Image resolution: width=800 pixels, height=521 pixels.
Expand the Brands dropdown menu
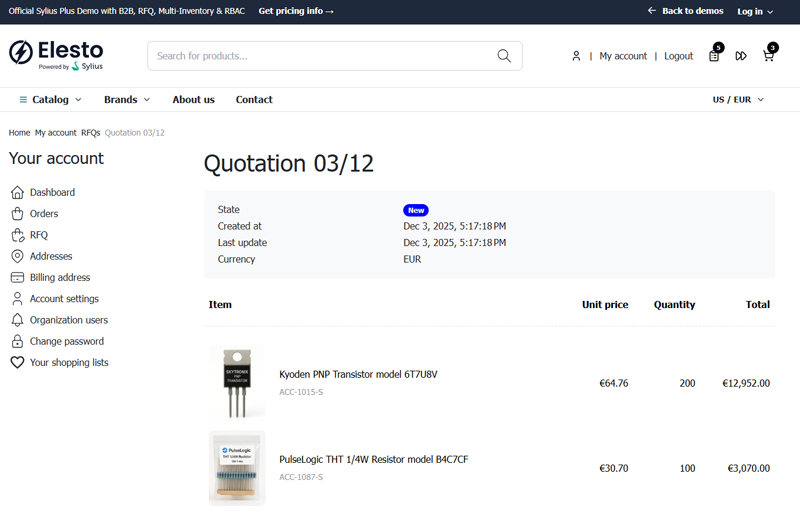click(x=127, y=100)
